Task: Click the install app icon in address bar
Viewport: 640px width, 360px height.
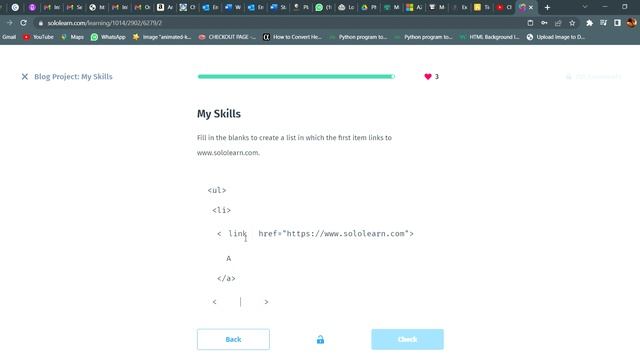Action: click(530, 23)
